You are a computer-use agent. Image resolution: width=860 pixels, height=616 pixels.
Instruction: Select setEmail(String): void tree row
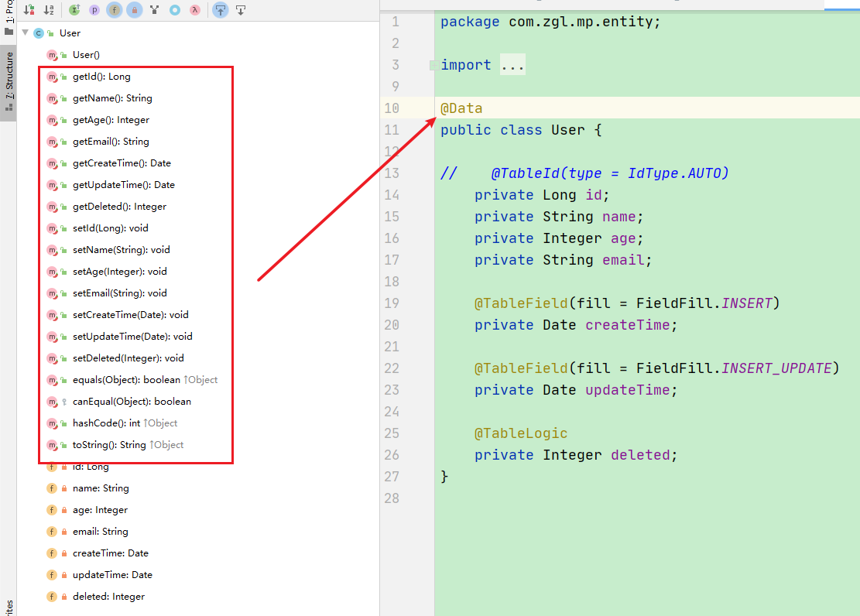(119, 293)
